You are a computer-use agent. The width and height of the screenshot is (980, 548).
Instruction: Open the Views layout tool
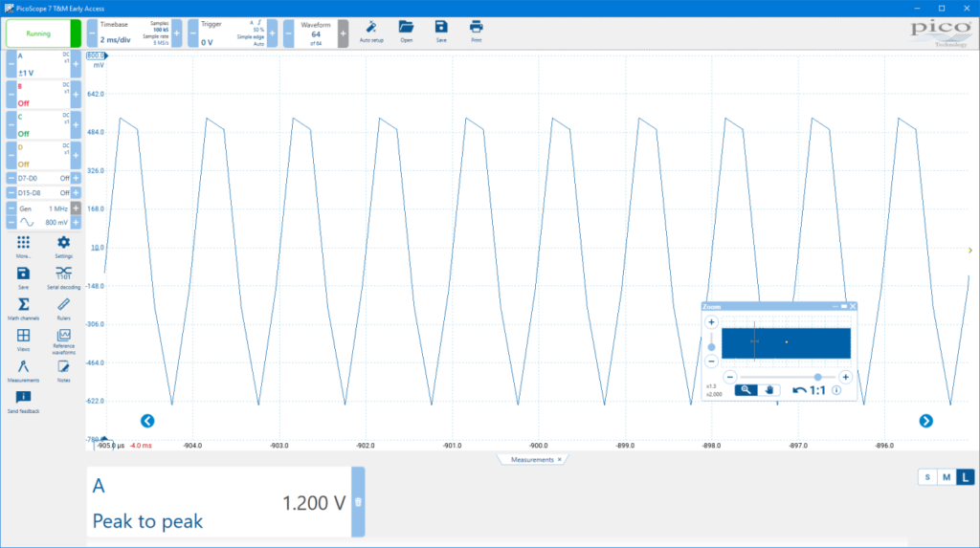pos(23,340)
